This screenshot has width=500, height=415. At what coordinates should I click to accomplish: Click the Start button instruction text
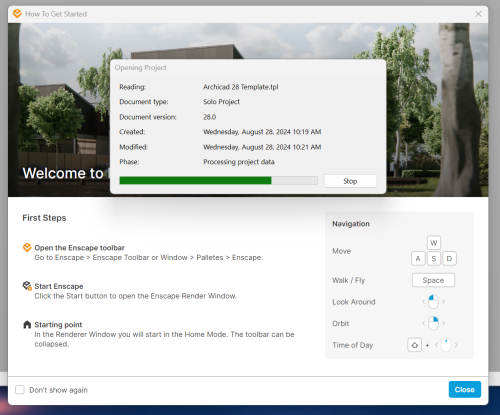click(135, 296)
